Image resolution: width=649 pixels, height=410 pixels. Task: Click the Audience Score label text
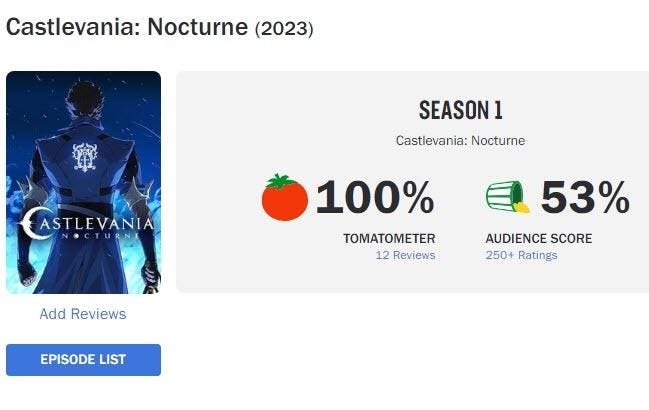tap(538, 238)
